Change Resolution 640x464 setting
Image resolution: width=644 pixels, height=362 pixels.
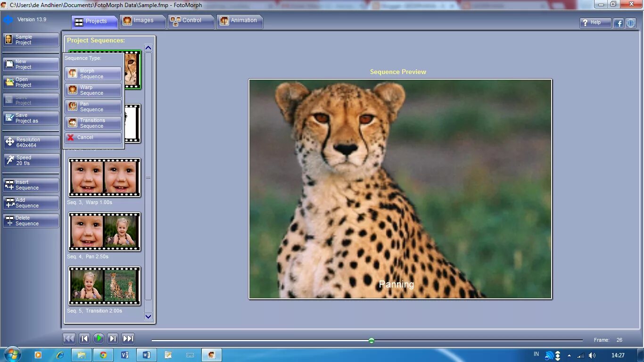coord(31,142)
